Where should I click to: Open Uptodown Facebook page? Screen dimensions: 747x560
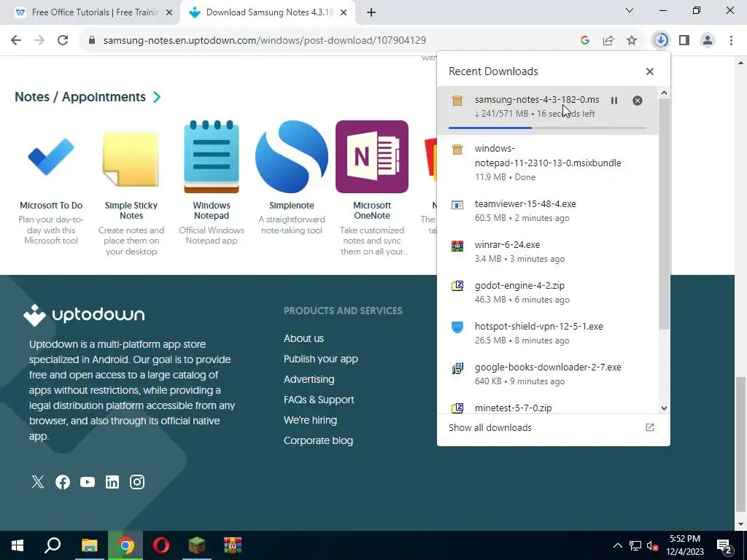pyautogui.click(x=63, y=482)
